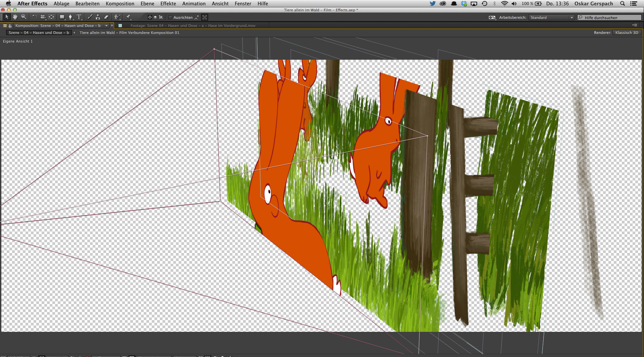Click Tiere allein im Wald Film Verbundene Komposition 01
The image size is (644, 357).
[x=129, y=33]
